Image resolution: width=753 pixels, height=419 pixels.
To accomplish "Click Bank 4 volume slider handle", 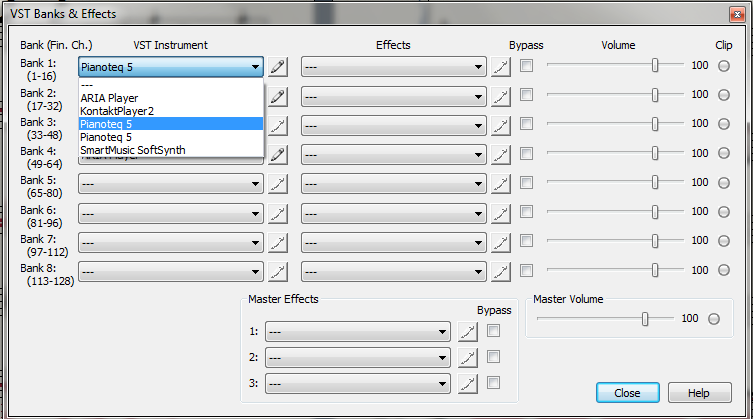I will (x=655, y=153).
